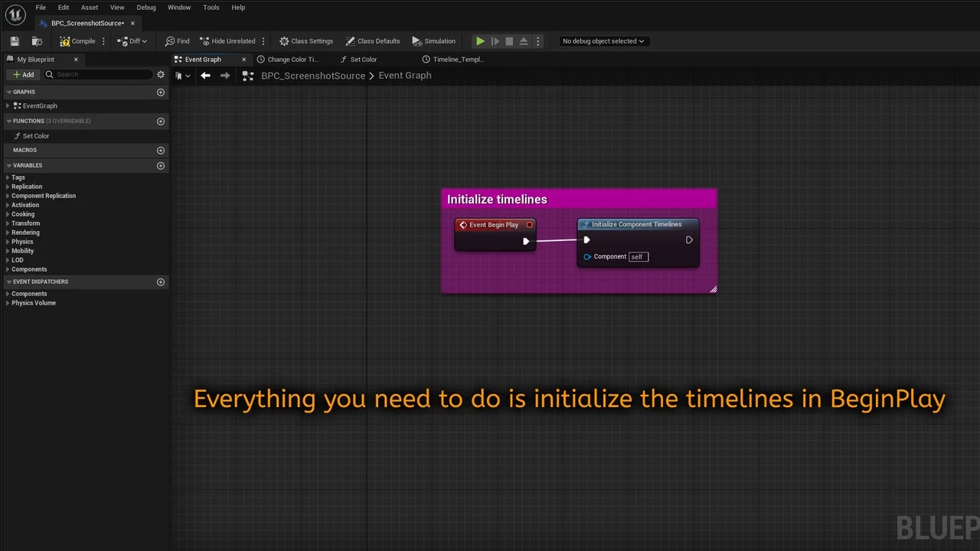This screenshot has height=551, width=980.
Task: Click the Add button in My Blueprint
Action: 23,74
